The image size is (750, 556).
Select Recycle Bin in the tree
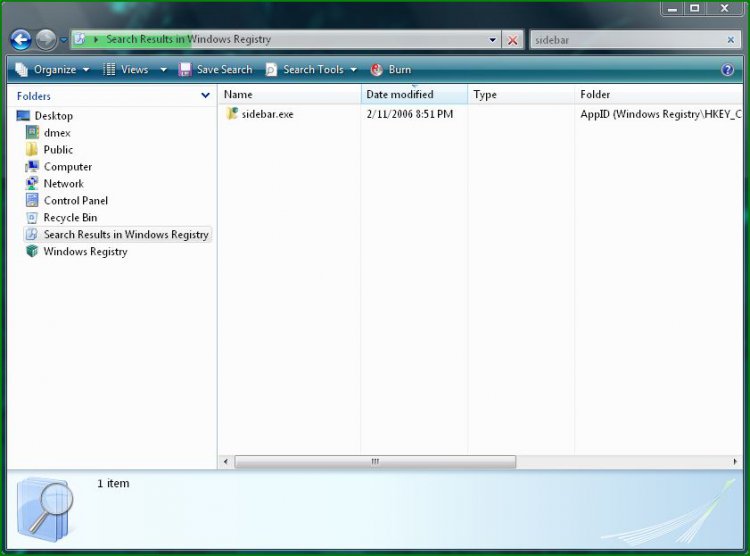tap(61, 218)
